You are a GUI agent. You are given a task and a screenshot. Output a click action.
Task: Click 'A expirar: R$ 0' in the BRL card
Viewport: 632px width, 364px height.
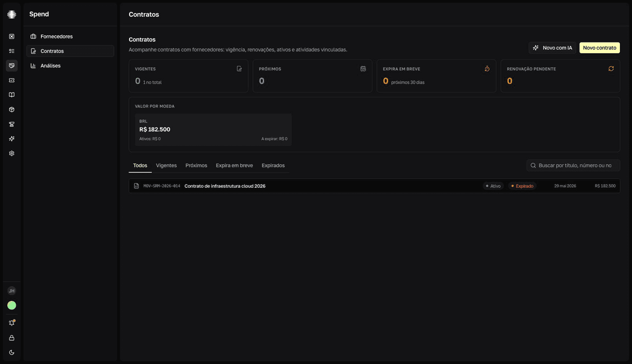point(274,139)
